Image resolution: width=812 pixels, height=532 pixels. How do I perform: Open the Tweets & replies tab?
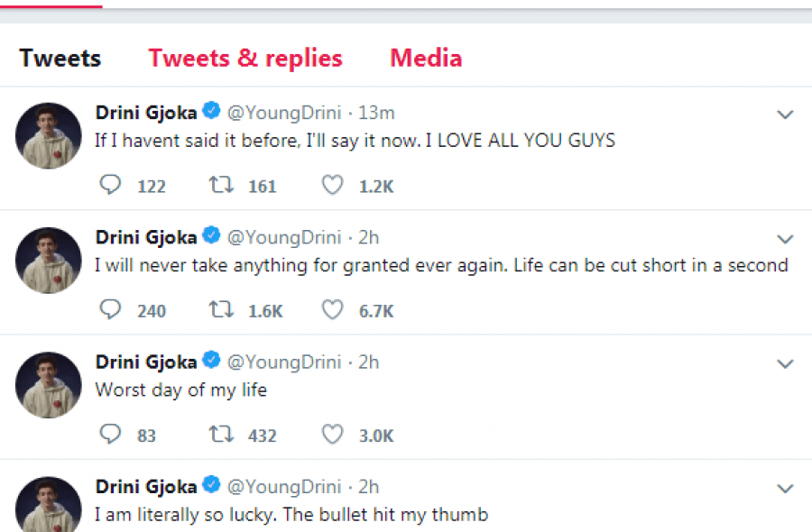coord(245,59)
